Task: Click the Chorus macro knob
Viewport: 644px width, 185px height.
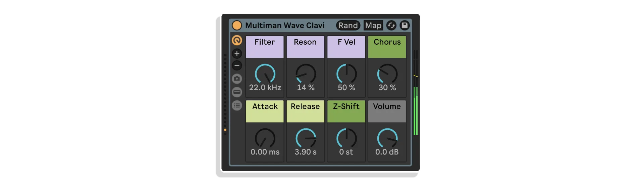Action: point(387,74)
